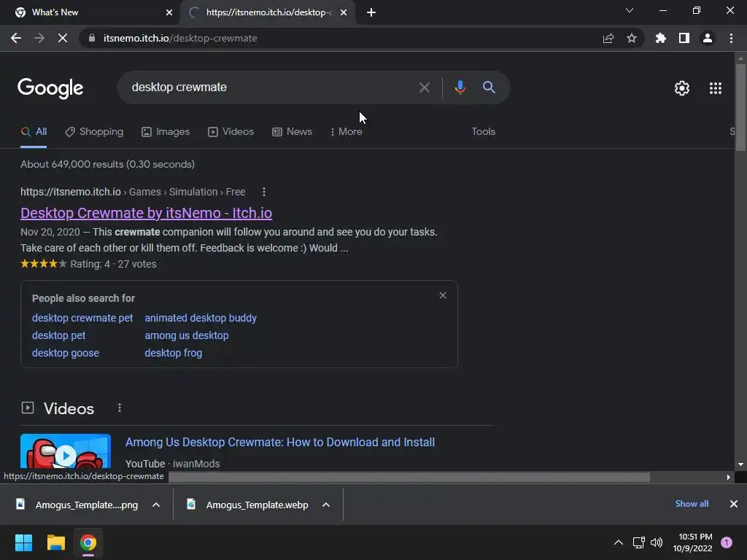Search for among us desktop
Image resolution: width=747 pixels, height=560 pixels.
tap(187, 335)
